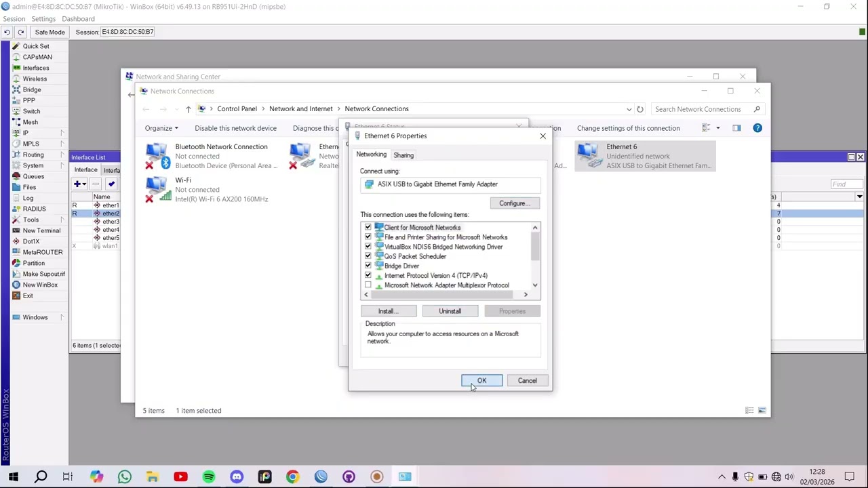Select Networking tab in Ethernet 6 Properties

coord(371,155)
